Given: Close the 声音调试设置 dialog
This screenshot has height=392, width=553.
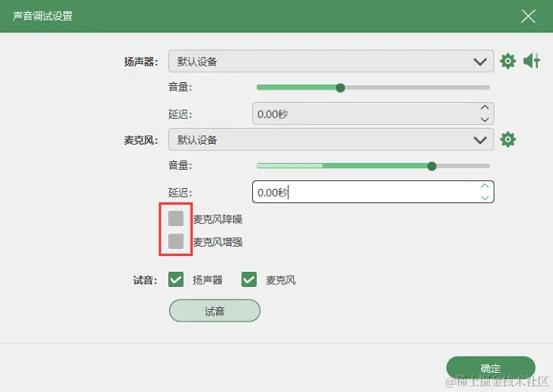Looking at the screenshot, I should coord(528,17).
